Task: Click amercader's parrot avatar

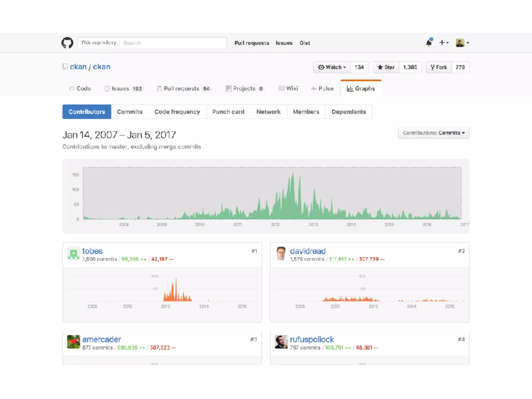Action: (x=74, y=342)
